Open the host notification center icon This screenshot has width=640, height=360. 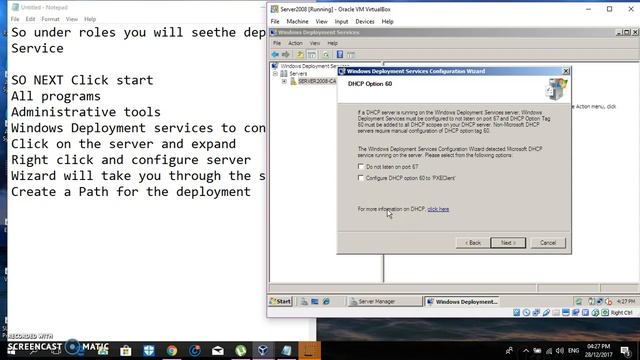coord(625,351)
